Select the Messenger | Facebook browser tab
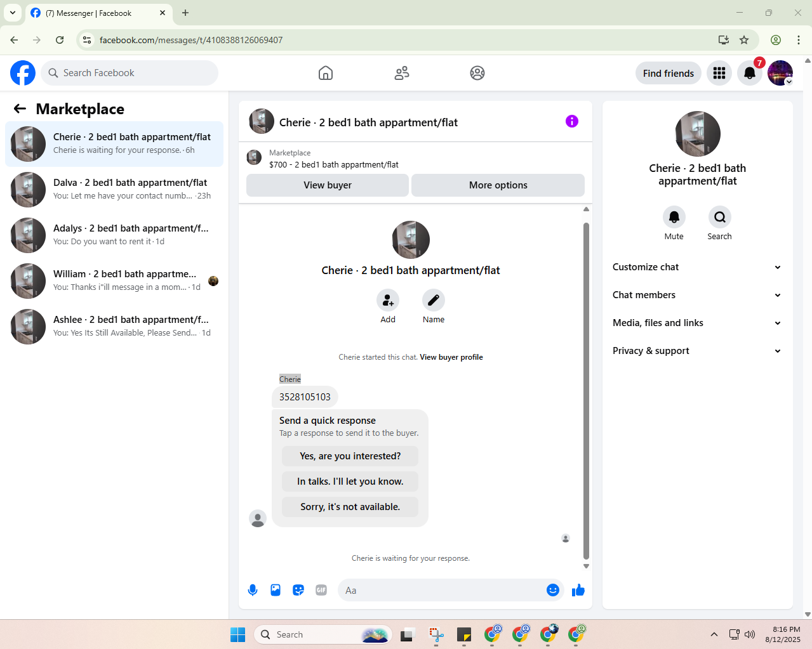Screen dimensions: 812x649 [98, 13]
